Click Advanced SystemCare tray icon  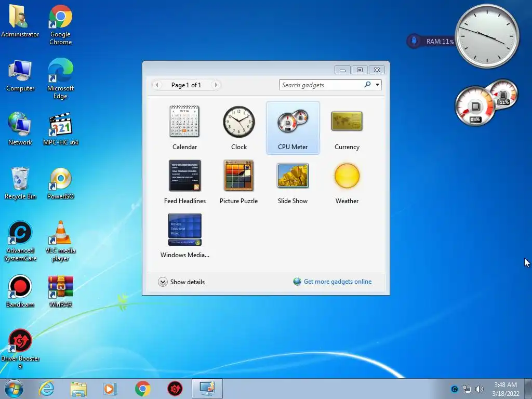coord(455,389)
